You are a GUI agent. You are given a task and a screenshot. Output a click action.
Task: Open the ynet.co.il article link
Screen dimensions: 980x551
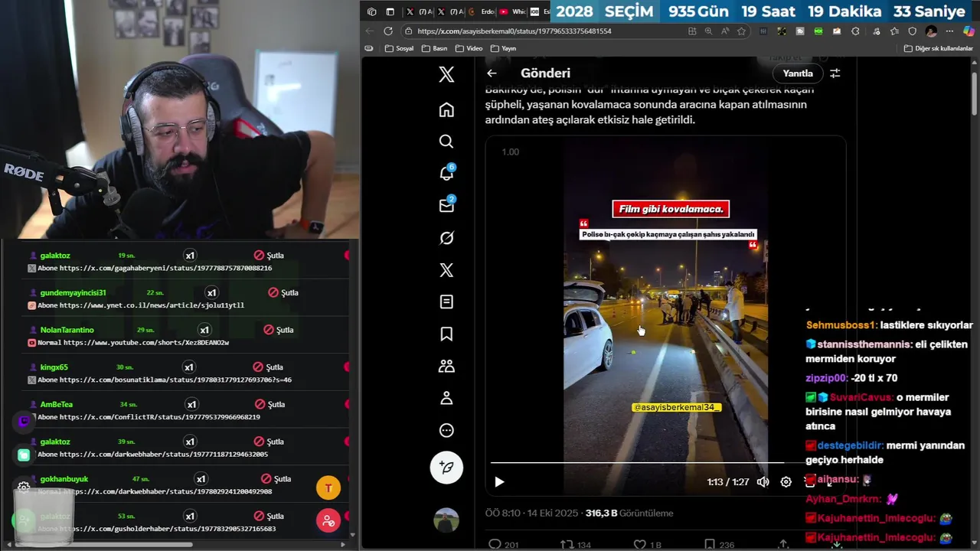152,305
